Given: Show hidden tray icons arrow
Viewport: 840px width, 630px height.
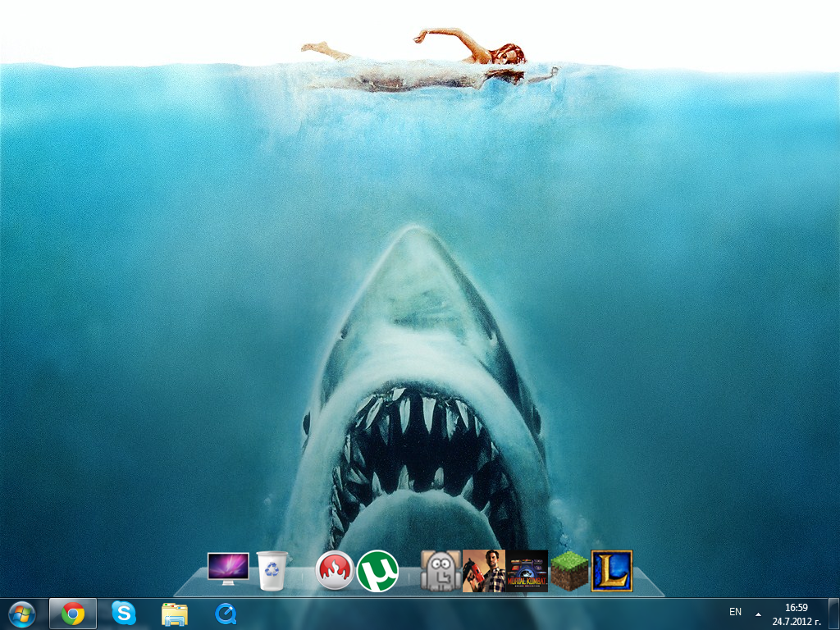Looking at the screenshot, I should click(x=758, y=614).
